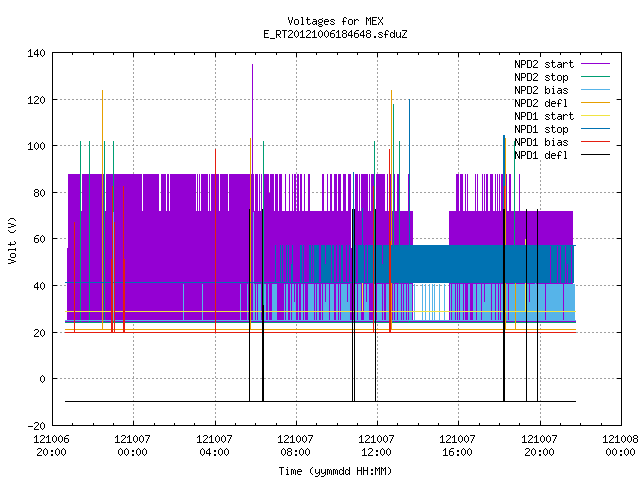Click the 'Voltages for MEX' chart title
640x480 pixels.
coord(335,21)
